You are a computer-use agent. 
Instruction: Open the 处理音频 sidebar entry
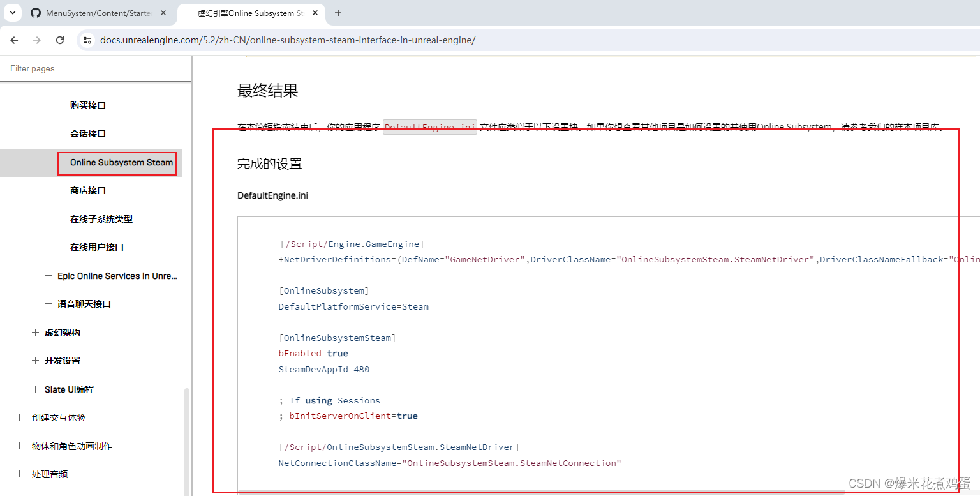coord(50,474)
